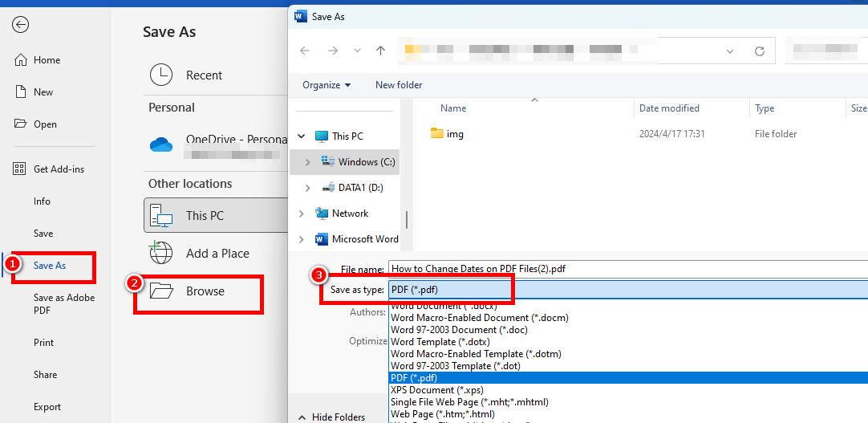The height and width of the screenshot is (423, 868).
Task: Click New folder button
Action: pos(399,85)
